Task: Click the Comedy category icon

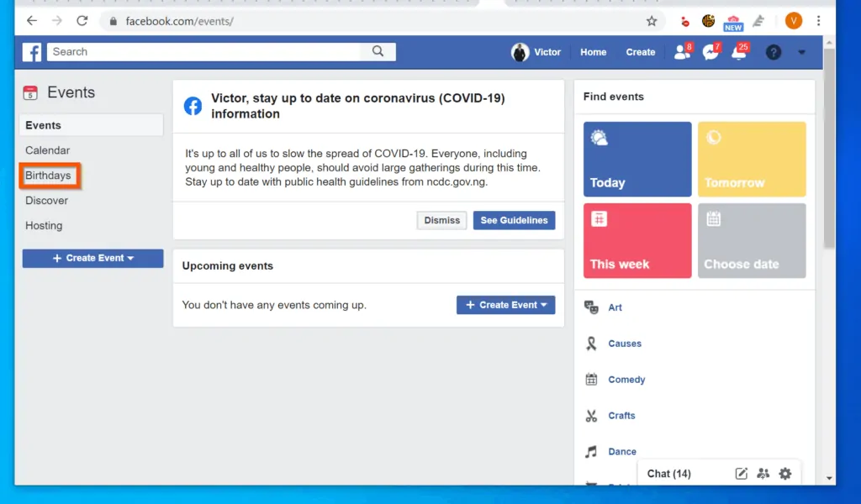Action: point(591,379)
